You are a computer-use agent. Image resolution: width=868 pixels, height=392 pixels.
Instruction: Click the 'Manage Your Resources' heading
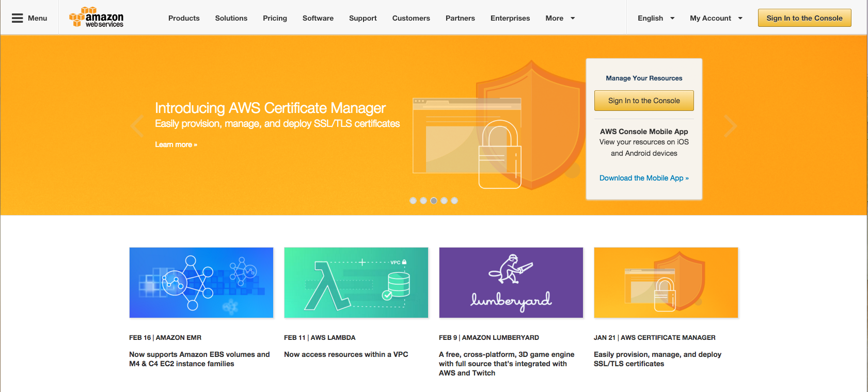click(644, 78)
